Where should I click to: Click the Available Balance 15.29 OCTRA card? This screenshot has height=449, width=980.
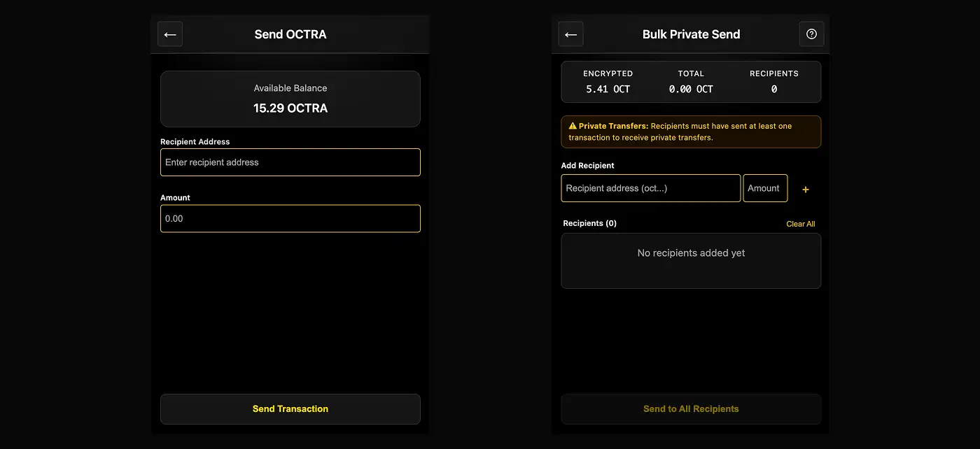(x=290, y=99)
